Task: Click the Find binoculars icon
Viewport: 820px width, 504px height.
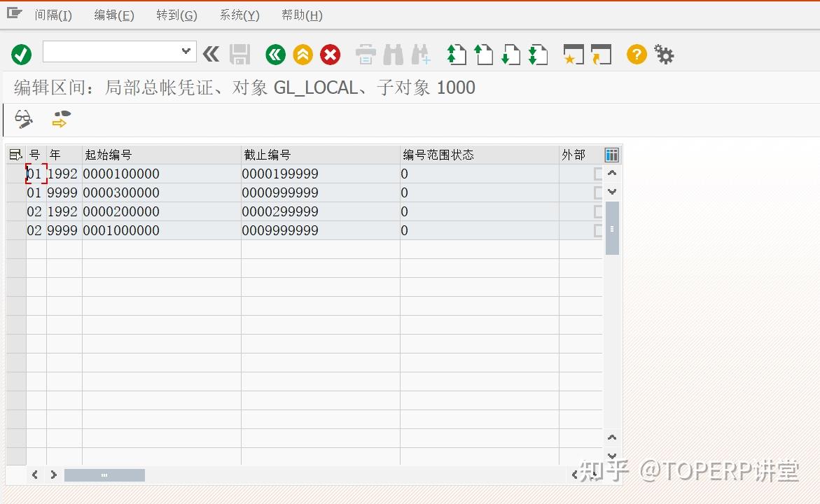Action: 394,55
